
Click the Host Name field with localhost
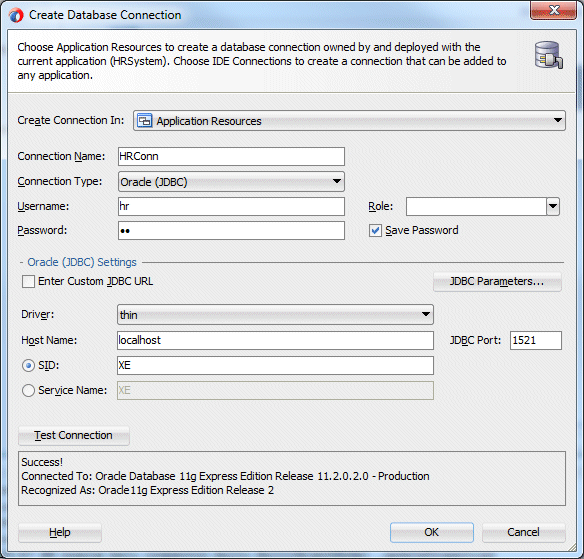tap(275, 340)
